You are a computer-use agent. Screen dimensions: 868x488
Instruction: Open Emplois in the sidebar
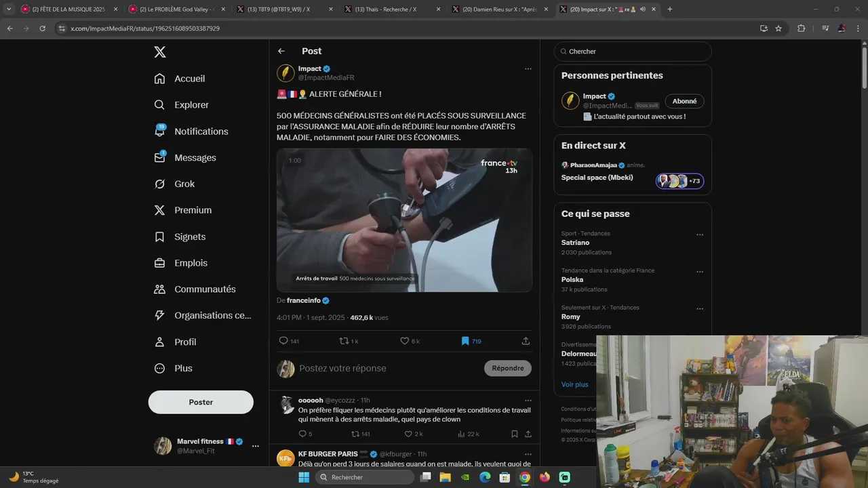181,263
